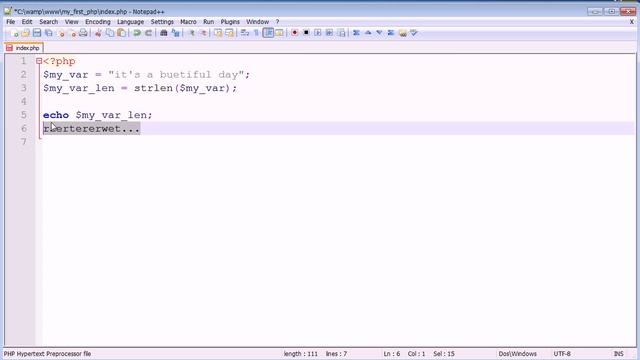
Task: Create a new file with New icon
Action: (x=15, y=33)
